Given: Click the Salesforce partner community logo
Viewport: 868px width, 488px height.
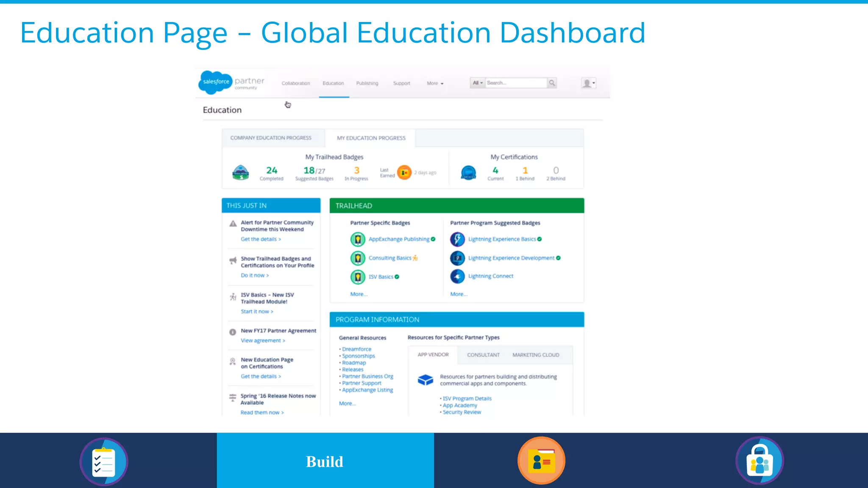Looking at the screenshot, I should click(232, 82).
